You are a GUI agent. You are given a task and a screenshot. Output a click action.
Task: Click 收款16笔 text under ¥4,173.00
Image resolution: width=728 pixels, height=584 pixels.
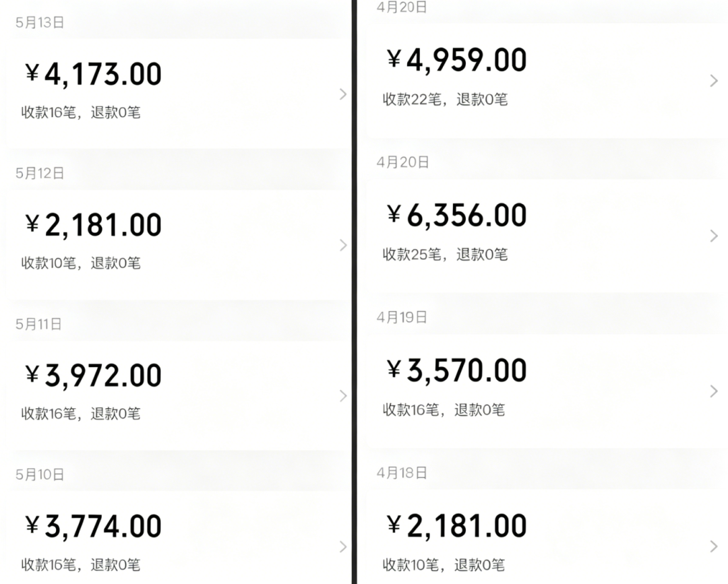pos(49,112)
